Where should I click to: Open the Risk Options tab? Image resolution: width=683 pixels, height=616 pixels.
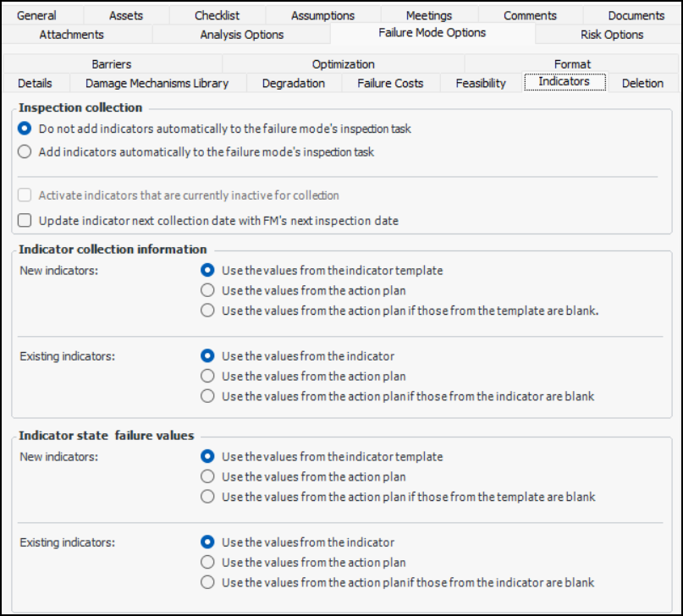point(611,35)
